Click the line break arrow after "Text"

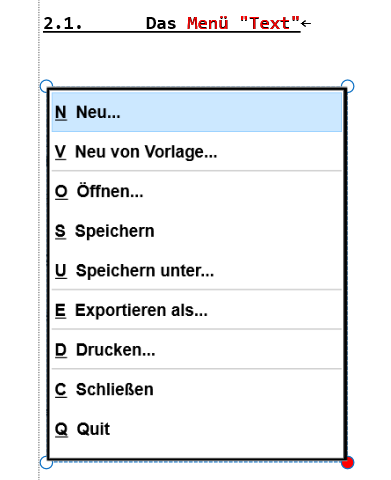tap(306, 23)
